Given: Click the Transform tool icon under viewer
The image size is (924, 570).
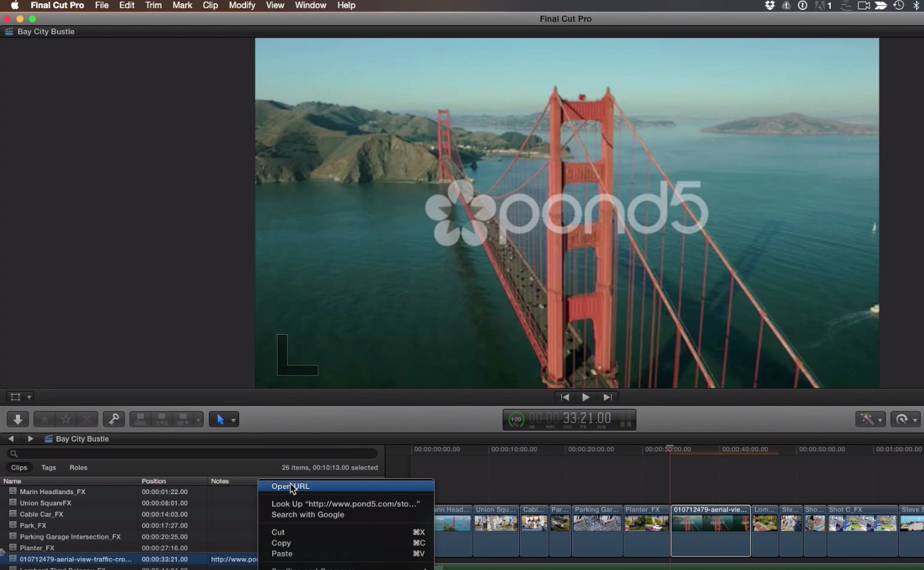Looking at the screenshot, I should coord(15,397).
